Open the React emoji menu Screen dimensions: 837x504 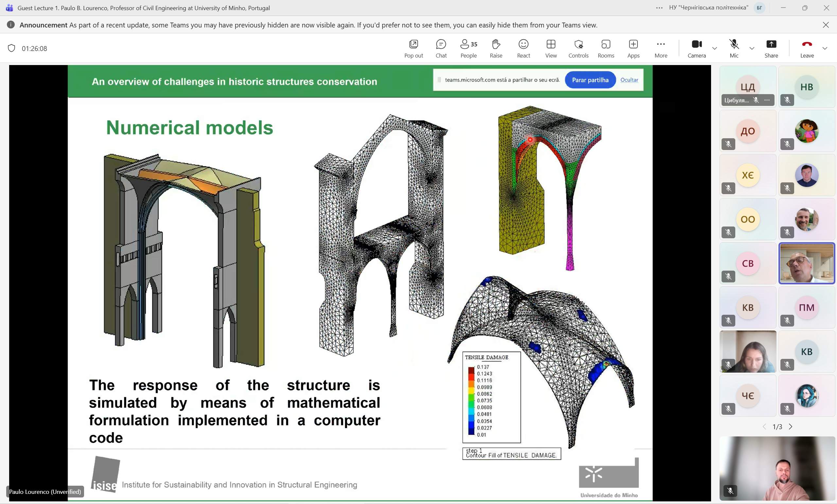click(x=523, y=48)
